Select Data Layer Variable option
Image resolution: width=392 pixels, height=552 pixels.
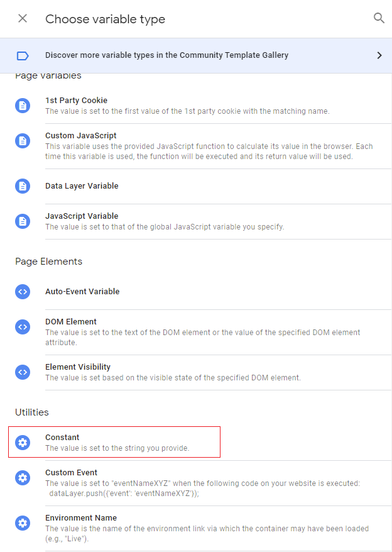click(82, 186)
